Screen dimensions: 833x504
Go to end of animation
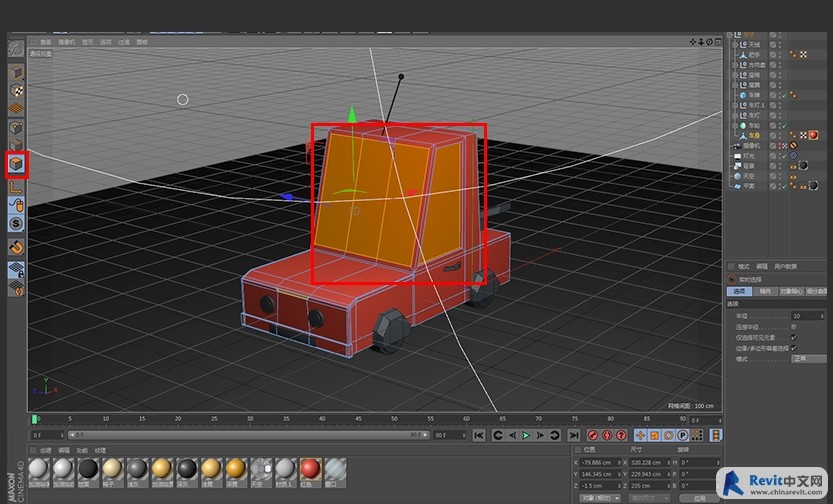coord(573,435)
